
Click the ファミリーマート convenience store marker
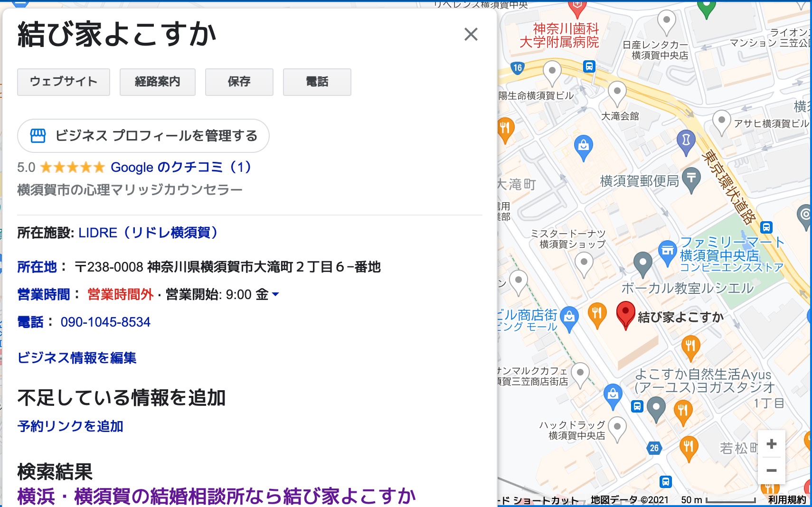pos(668,252)
